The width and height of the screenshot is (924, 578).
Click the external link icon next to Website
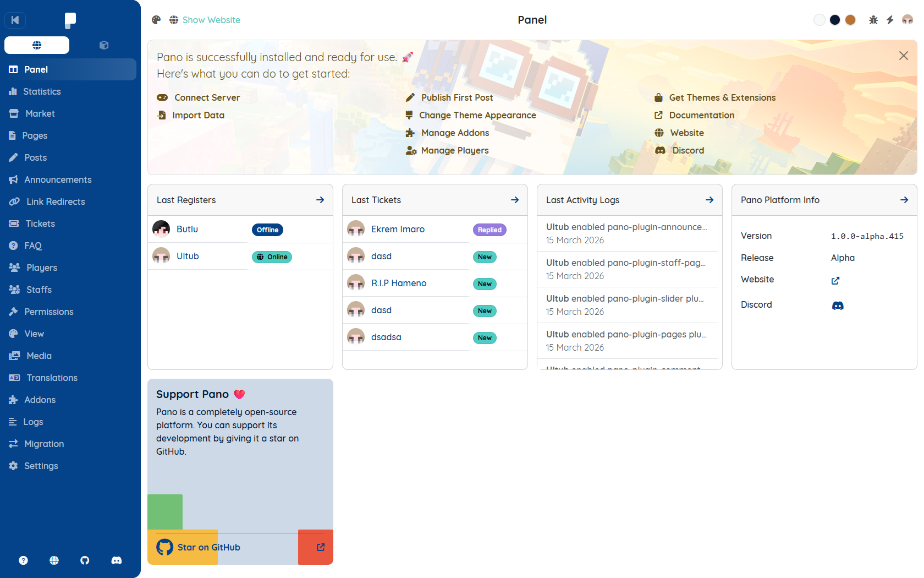(835, 281)
